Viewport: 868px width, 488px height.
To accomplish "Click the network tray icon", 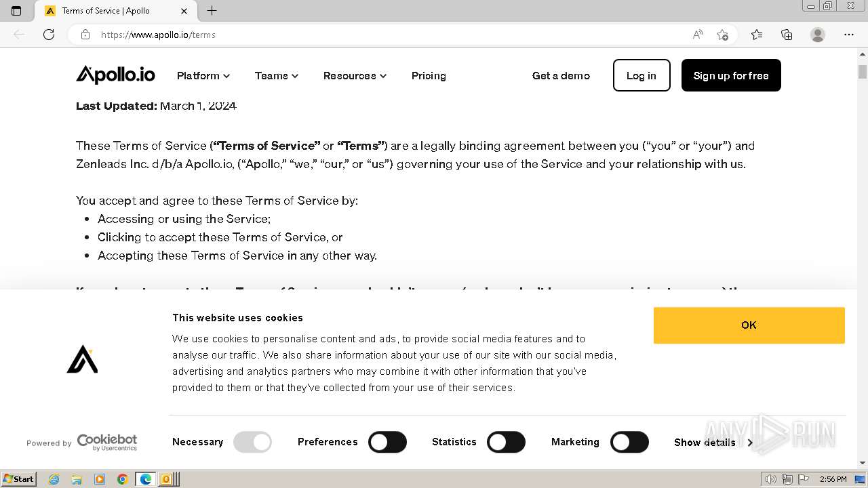I will point(787,479).
